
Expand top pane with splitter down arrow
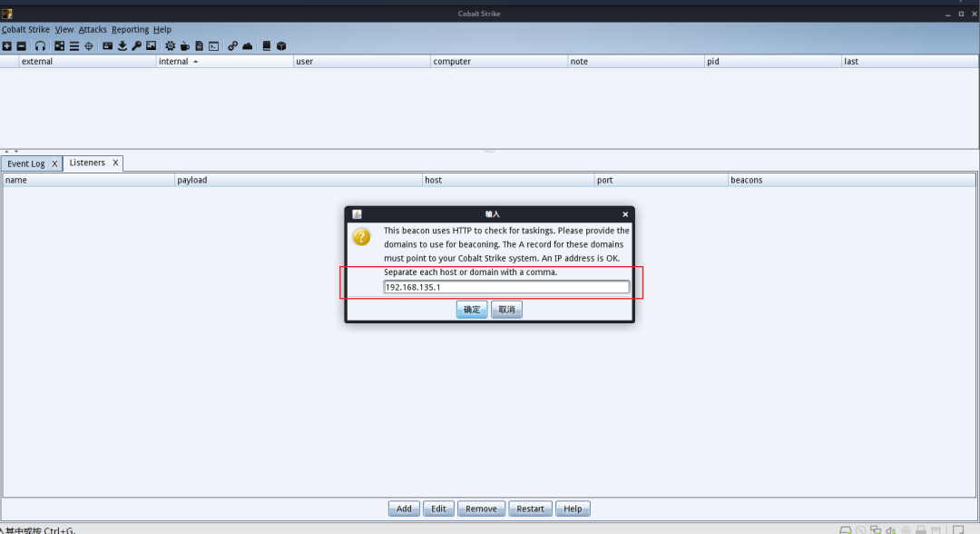click(x=16, y=152)
